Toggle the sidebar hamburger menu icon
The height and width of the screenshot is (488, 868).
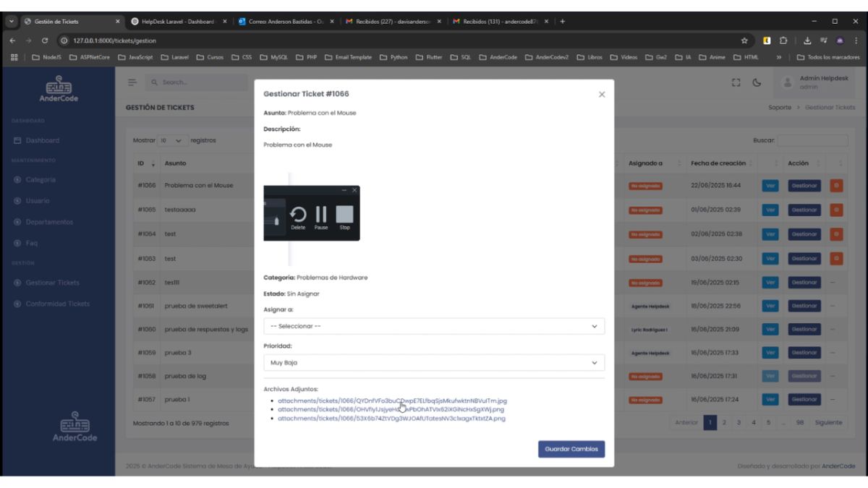point(133,82)
